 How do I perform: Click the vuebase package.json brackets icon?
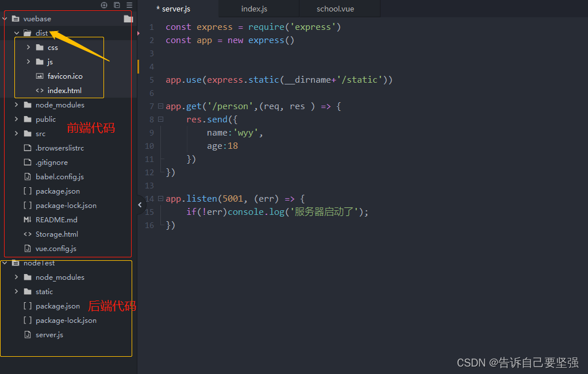coord(28,191)
